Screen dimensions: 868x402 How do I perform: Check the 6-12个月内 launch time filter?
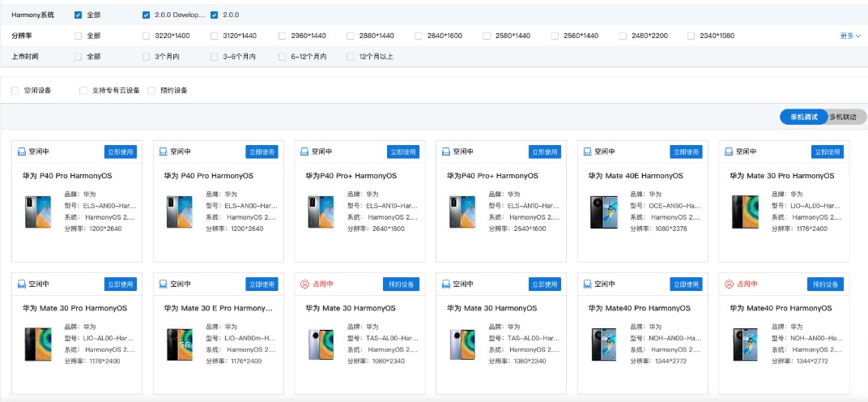tap(283, 57)
